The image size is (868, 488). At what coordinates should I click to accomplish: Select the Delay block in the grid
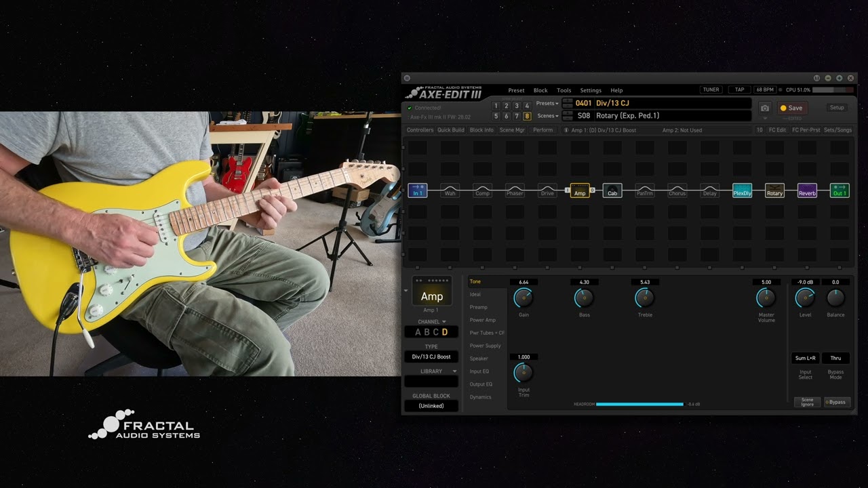[x=710, y=190]
